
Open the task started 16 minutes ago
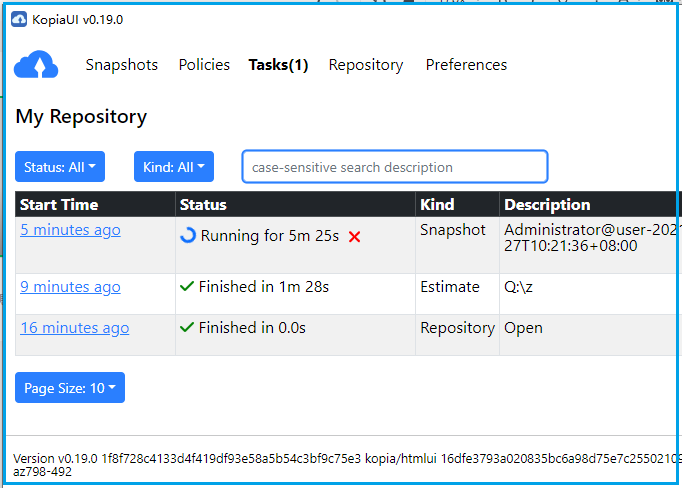point(74,328)
